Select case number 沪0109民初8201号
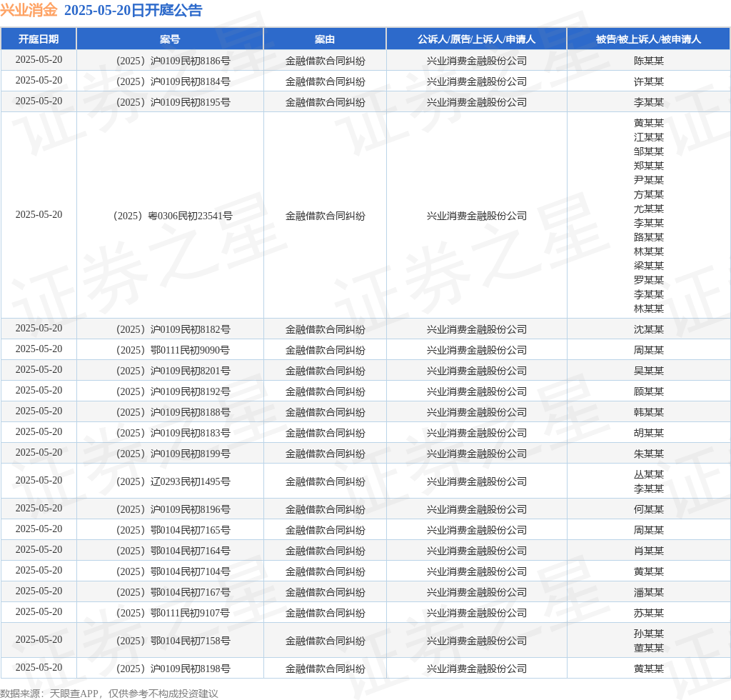731x700 pixels. tap(173, 371)
